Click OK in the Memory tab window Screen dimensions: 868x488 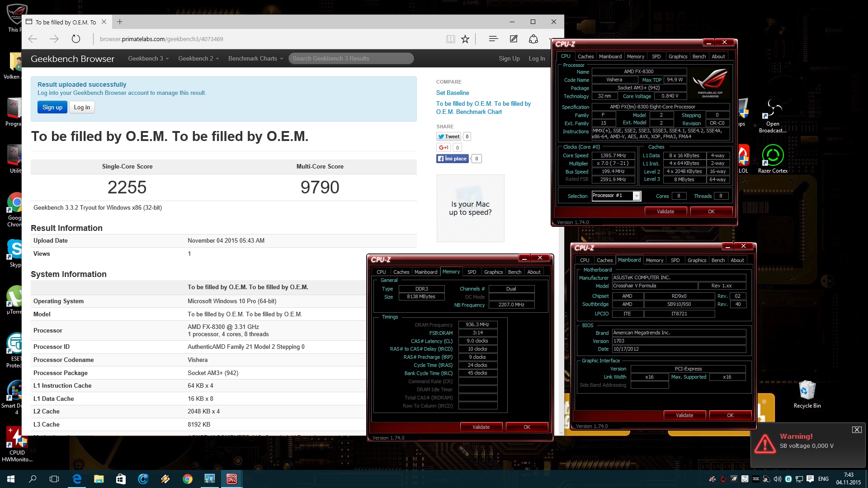(527, 427)
